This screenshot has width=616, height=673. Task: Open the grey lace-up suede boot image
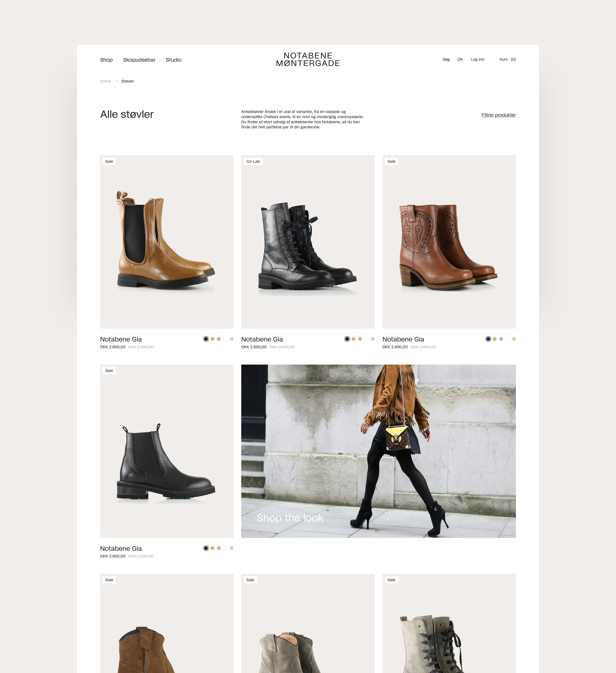449,623
